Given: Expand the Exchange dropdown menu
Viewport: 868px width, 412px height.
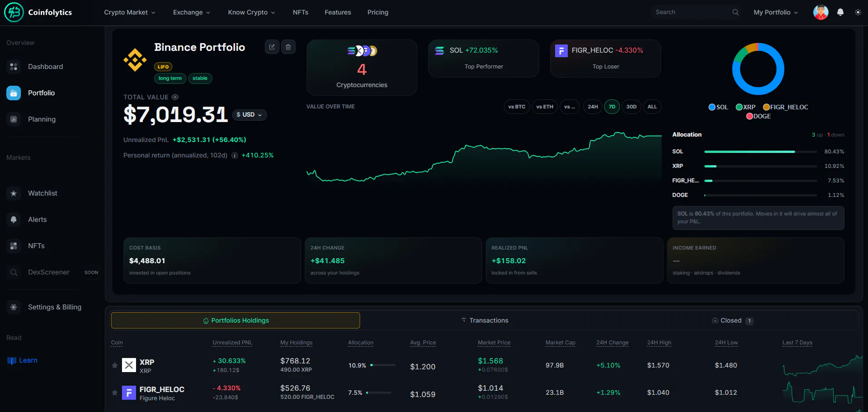Looking at the screenshot, I should pyautogui.click(x=191, y=12).
